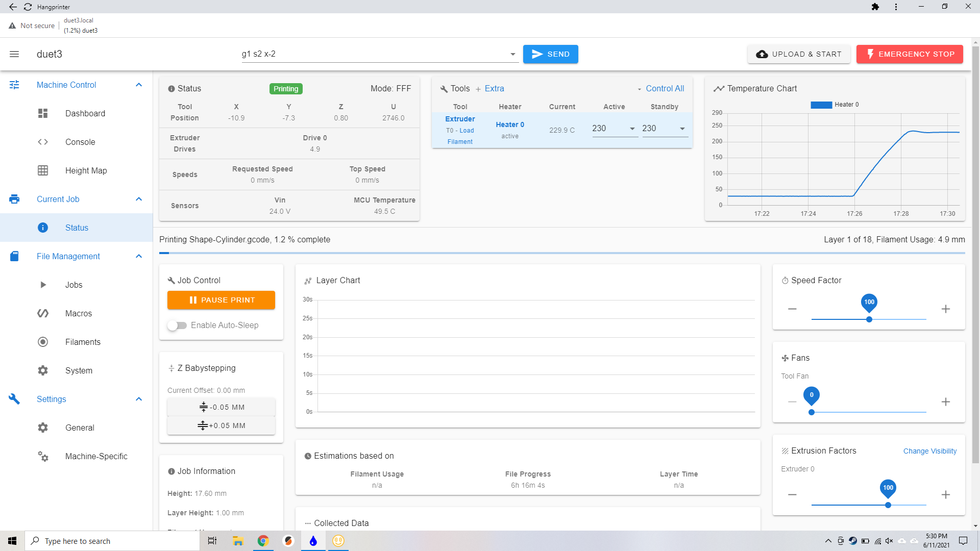Open the Filaments page

[83, 342]
